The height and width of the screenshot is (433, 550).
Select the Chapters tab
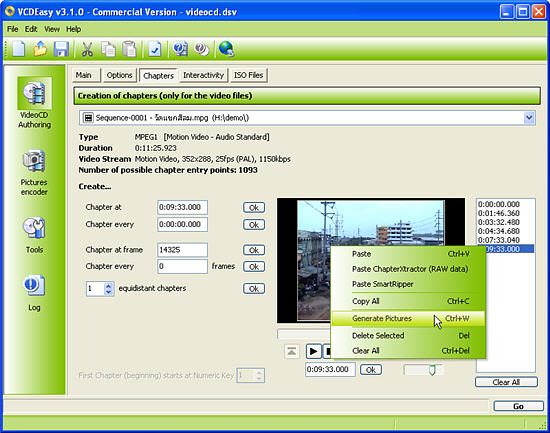pyautogui.click(x=159, y=75)
